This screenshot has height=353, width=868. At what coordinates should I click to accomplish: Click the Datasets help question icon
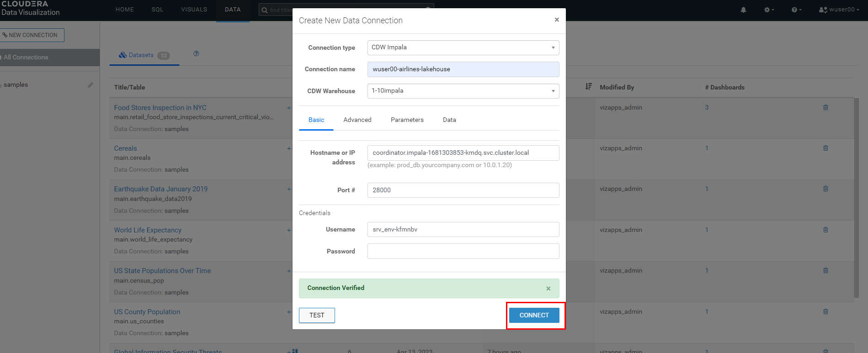(x=196, y=53)
